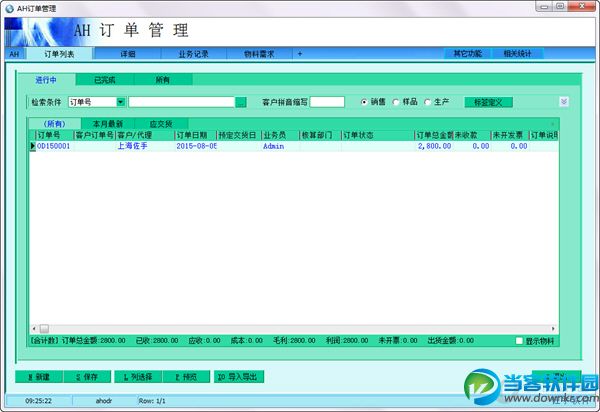
Task: Open the 业务记录 tab
Action: coord(194,54)
